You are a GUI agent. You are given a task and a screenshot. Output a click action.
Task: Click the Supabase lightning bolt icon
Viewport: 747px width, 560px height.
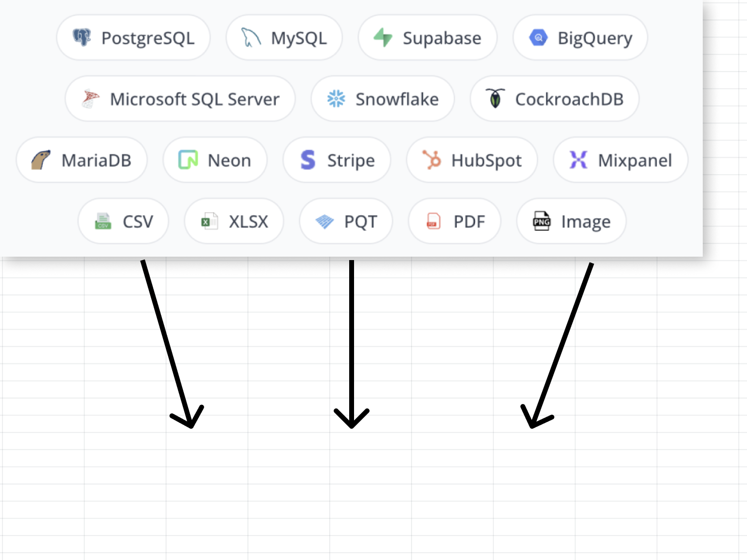(x=384, y=37)
